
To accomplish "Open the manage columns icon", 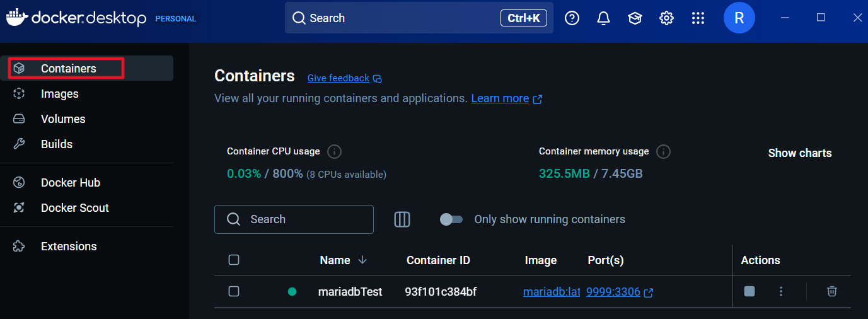I will pyautogui.click(x=402, y=219).
